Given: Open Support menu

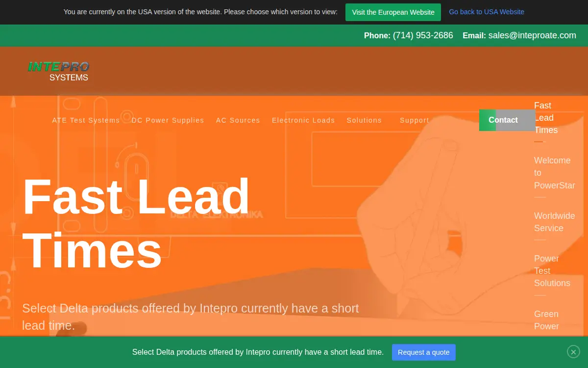Looking at the screenshot, I should 415,120.
